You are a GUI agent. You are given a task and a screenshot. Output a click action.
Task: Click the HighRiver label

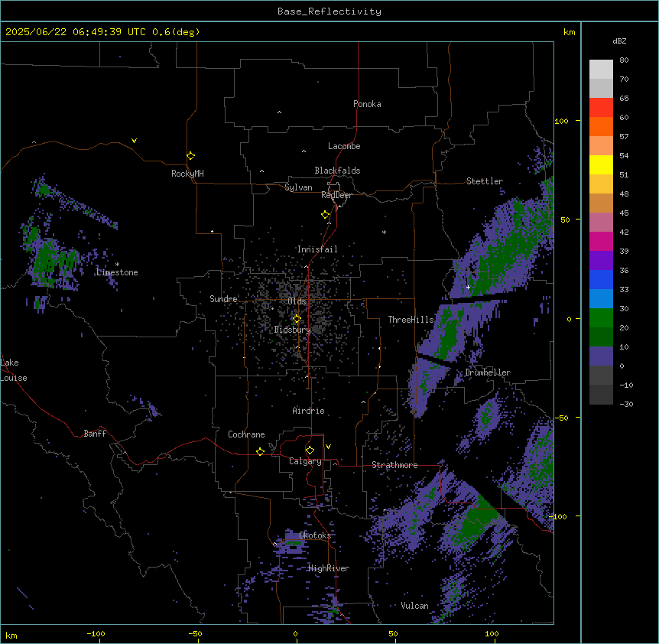click(329, 568)
